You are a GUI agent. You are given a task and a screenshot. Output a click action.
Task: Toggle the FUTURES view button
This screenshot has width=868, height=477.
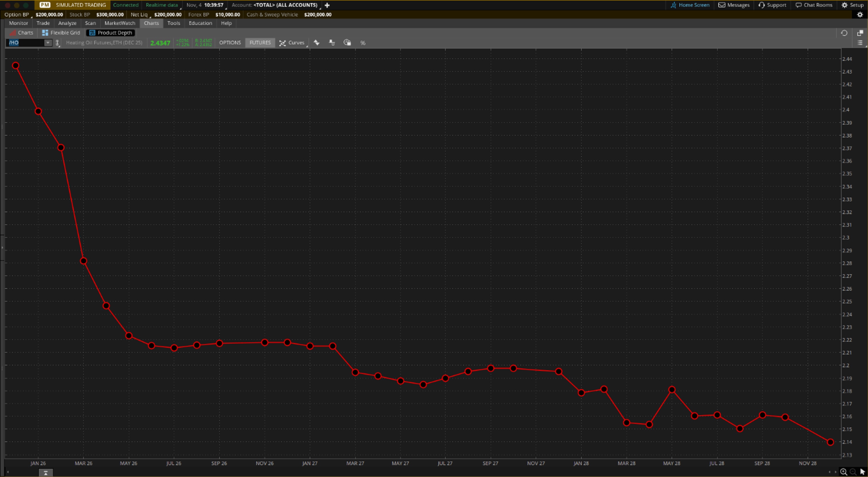260,43
